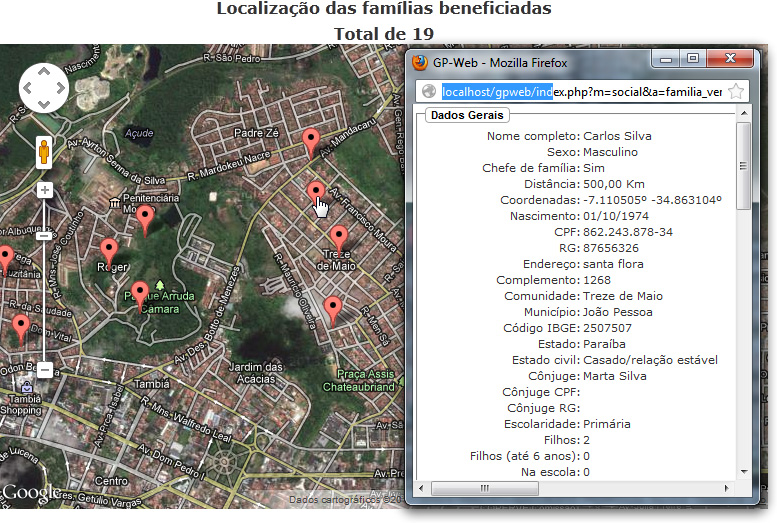This screenshot has width=777, height=523.
Task: Click the marker above the Roger label
Action: [x=109, y=253]
